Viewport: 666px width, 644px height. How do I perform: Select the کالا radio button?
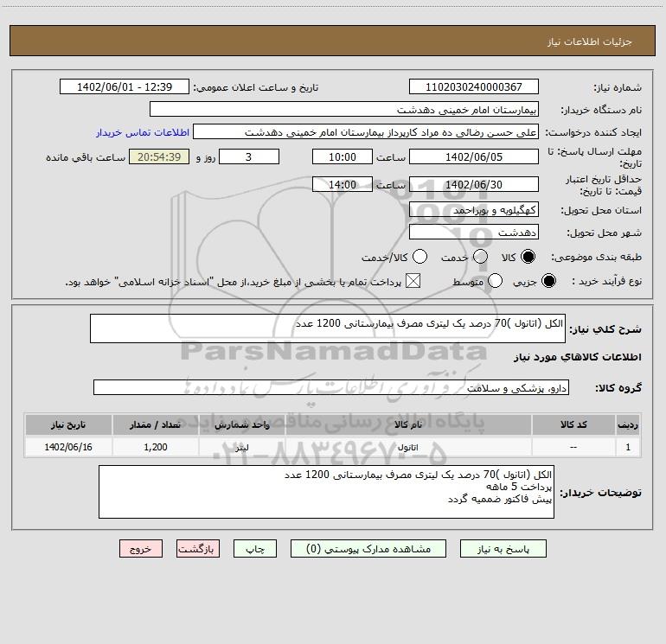[528, 257]
